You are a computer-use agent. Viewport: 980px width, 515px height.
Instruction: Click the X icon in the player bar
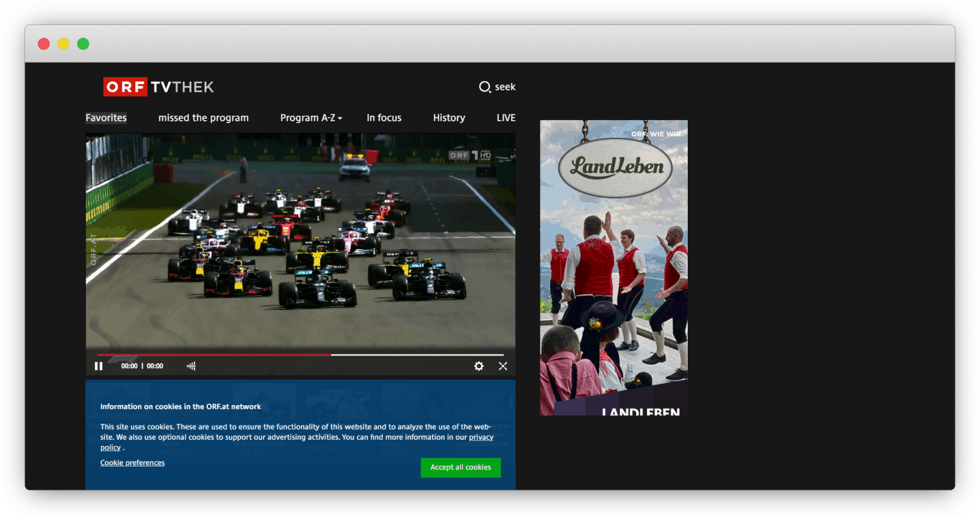[x=503, y=366]
